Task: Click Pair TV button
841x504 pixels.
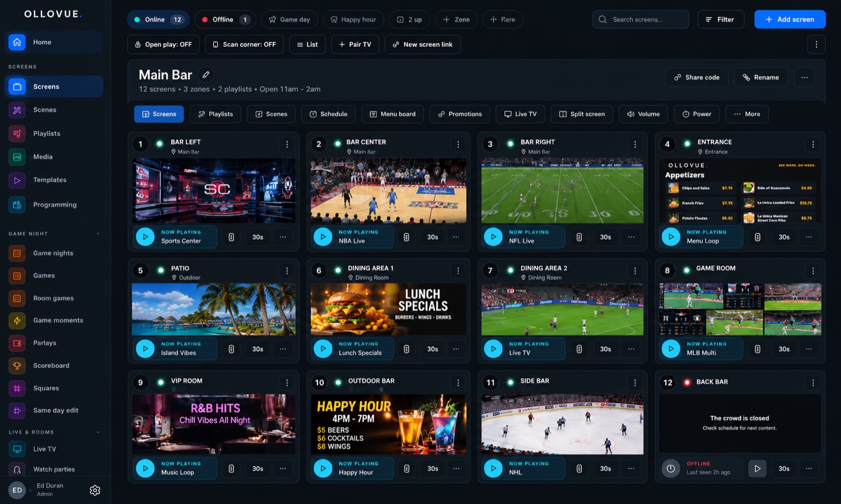Action: (355, 45)
